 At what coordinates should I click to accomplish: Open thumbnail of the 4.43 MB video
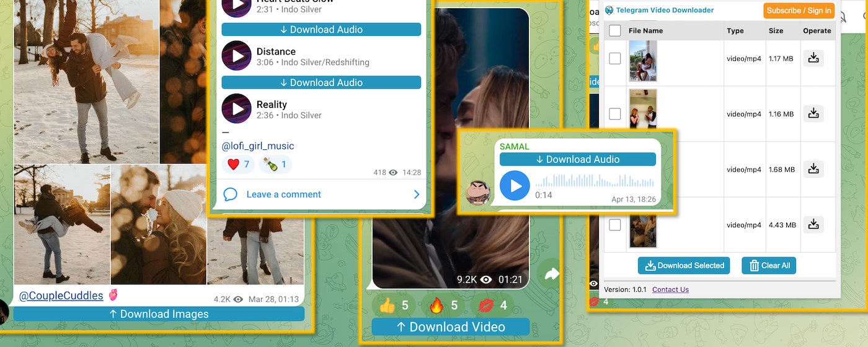coord(642,231)
